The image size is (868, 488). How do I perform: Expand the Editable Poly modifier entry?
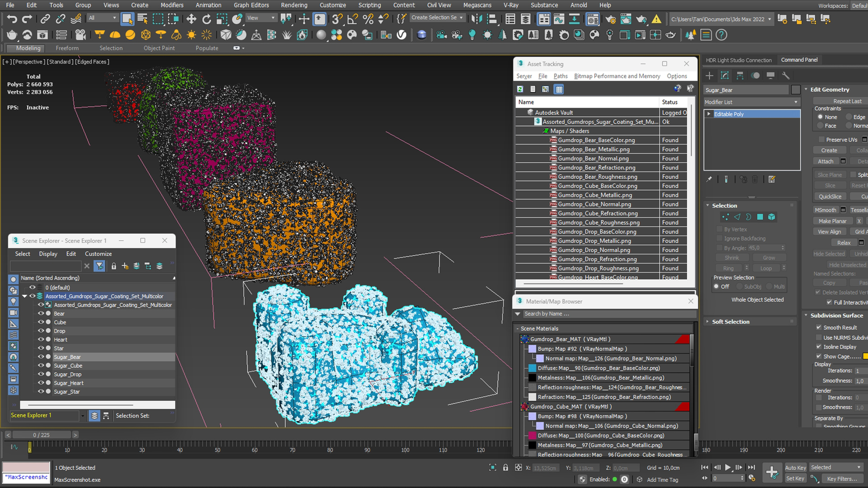click(x=709, y=114)
